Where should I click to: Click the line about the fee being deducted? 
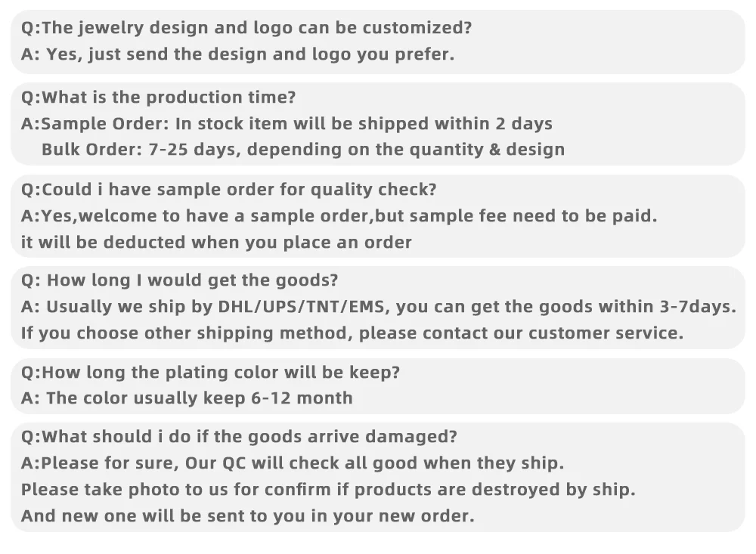coord(216,242)
